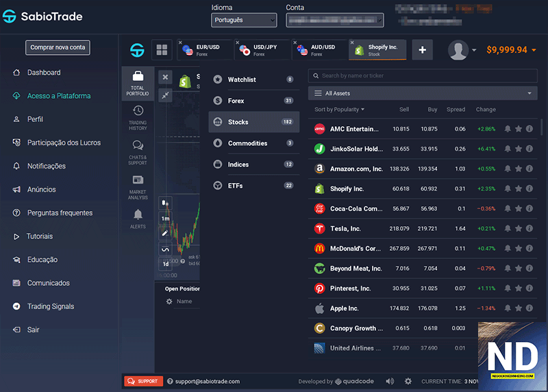Collapse chart with shrink arrows icon
The width and height of the screenshot is (548, 392).
point(165,95)
